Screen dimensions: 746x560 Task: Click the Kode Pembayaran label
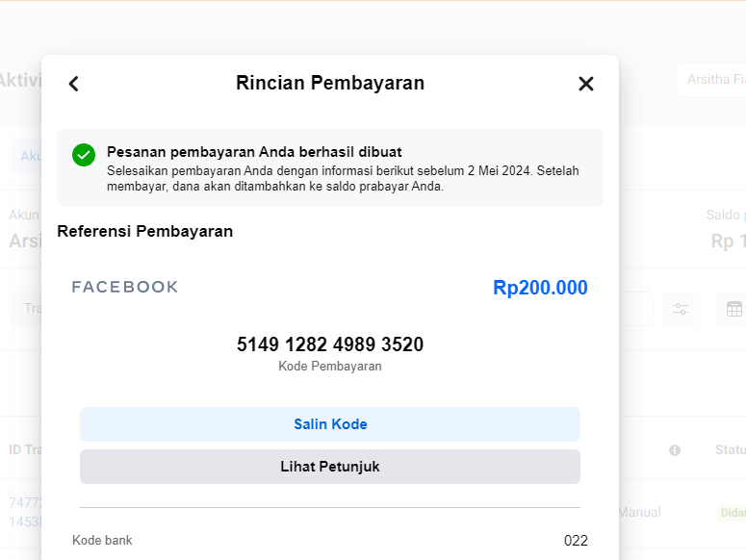(330, 367)
